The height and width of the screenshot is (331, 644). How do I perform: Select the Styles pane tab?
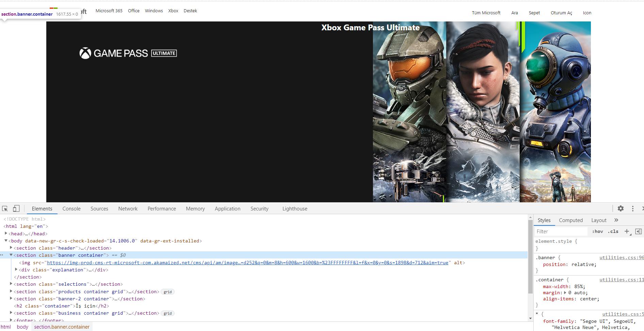point(544,220)
